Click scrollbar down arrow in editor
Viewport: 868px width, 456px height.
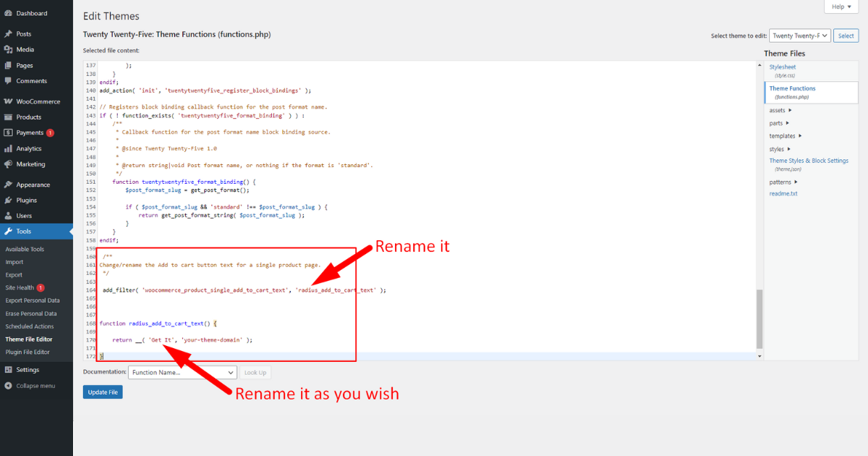(759, 356)
